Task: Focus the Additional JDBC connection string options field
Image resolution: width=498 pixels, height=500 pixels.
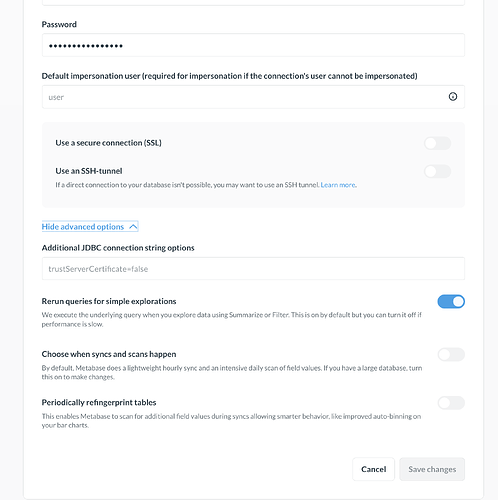Action: (253, 269)
